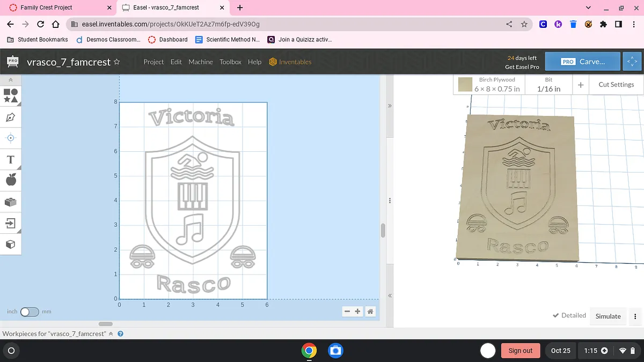
Task: Click the Simulate button
Action: click(608, 316)
